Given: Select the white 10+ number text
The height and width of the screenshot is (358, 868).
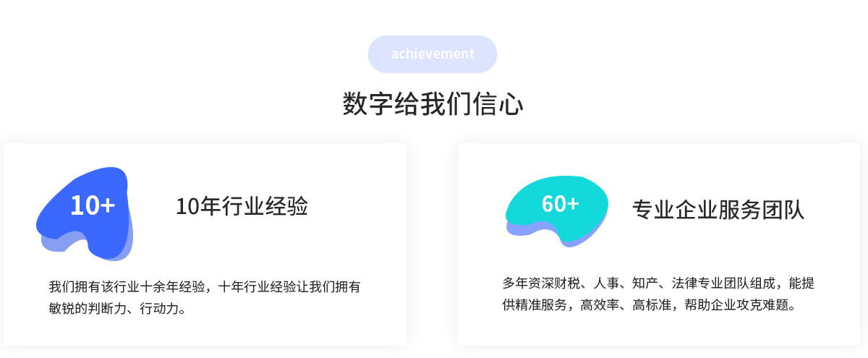Looking at the screenshot, I should click(93, 206).
